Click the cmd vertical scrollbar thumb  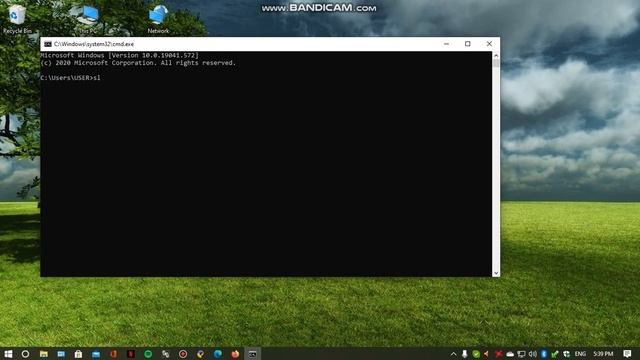pyautogui.click(x=496, y=63)
